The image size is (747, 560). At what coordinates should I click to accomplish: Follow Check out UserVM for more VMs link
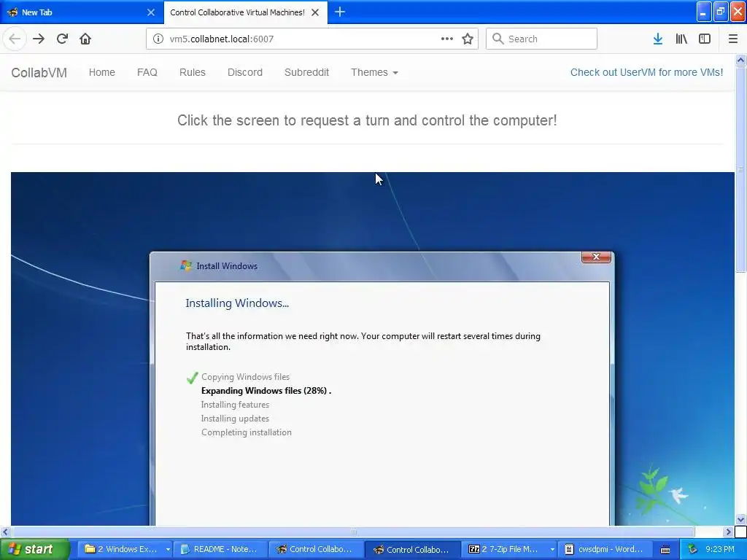[646, 72]
